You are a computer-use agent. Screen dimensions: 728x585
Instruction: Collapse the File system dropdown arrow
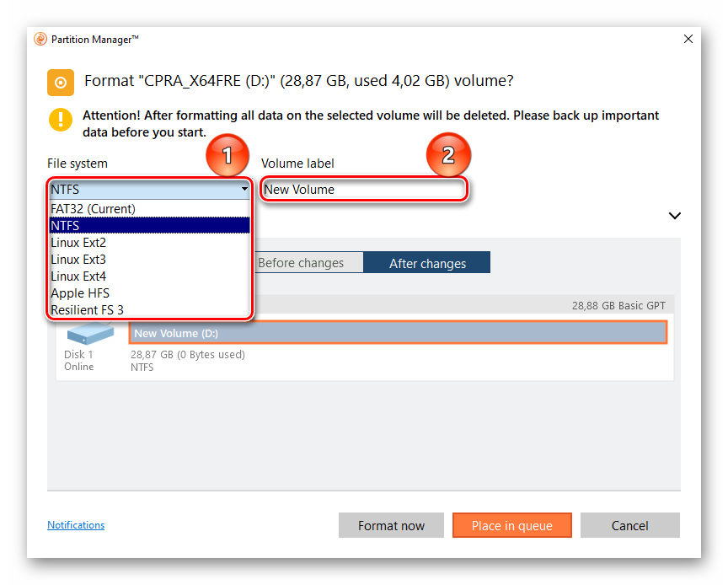[244, 190]
